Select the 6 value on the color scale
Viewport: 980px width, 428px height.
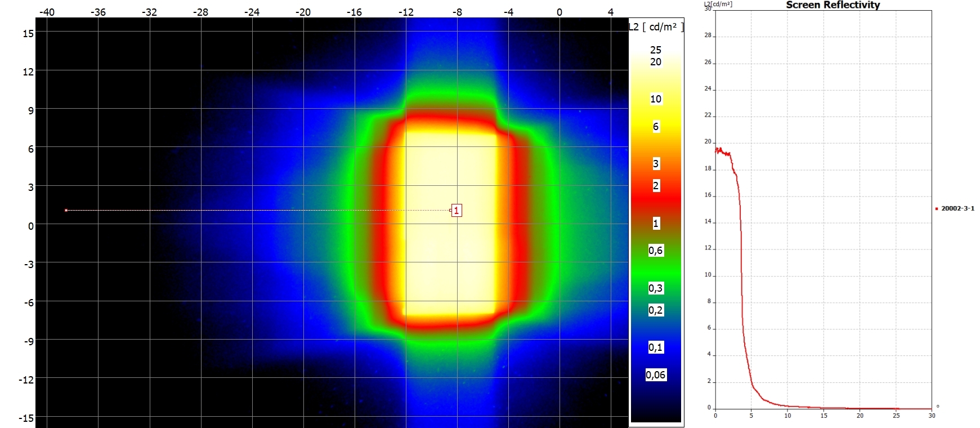coord(656,127)
